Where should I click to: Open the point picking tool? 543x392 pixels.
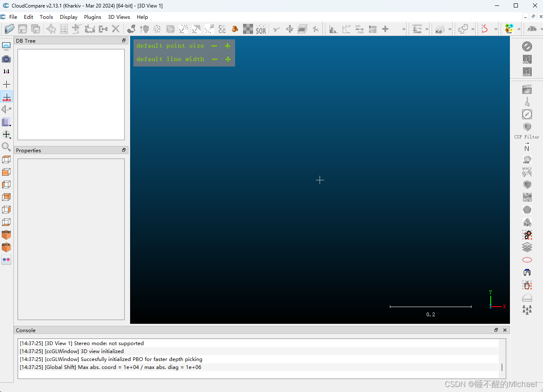[51, 29]
